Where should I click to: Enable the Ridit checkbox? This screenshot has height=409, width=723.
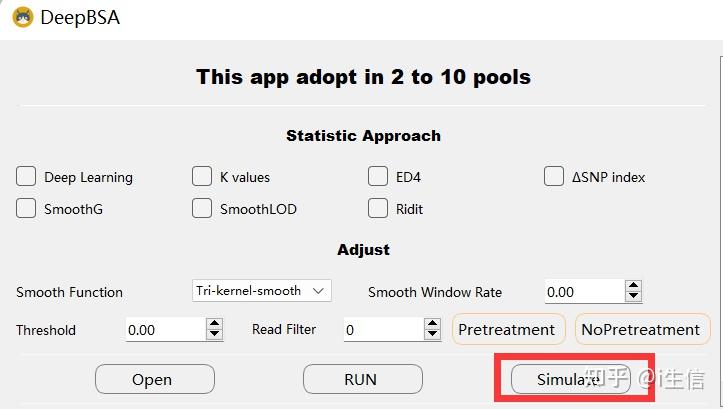coord(378,209)
